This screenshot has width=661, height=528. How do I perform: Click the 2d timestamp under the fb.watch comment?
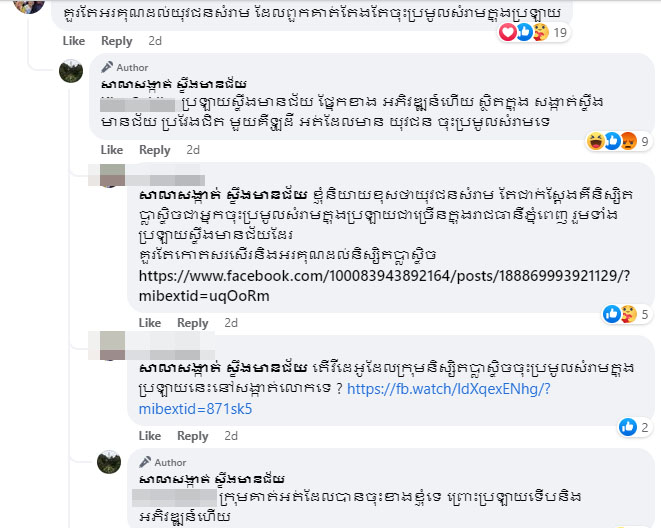[231, 436]
